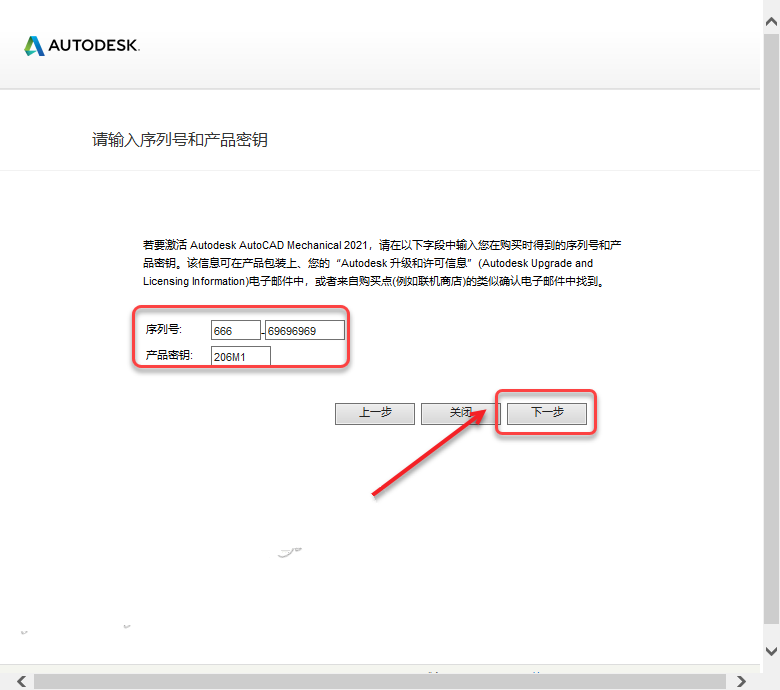Focus the serial number field 69696969
Screen dimensions: 780x690
(304, 330)
